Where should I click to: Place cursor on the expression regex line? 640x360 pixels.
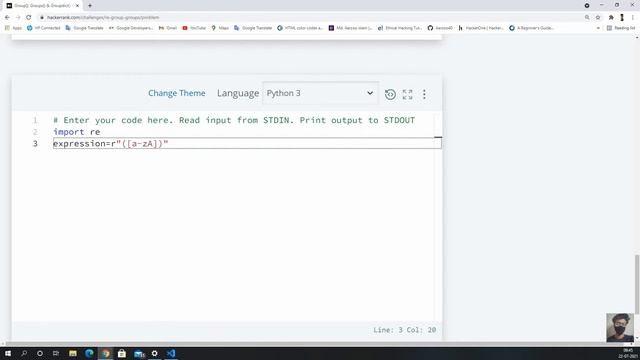point(247,144)
